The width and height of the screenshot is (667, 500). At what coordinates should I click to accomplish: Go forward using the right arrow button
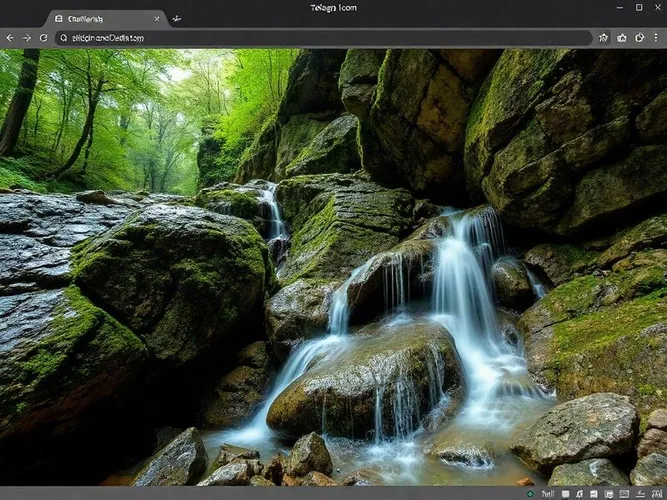(x=27, y=38)
